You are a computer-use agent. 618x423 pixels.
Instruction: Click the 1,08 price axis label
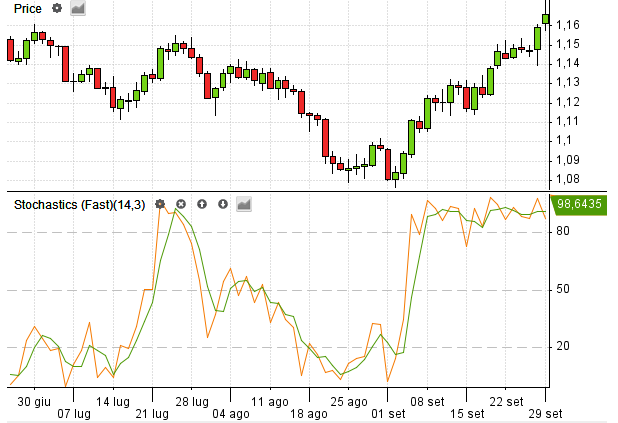click(x=568, y=179)
